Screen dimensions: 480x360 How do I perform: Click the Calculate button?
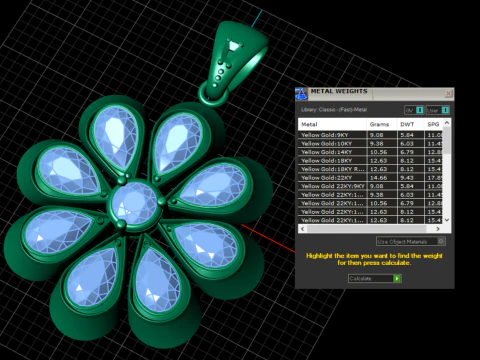(x=375, y=278)
